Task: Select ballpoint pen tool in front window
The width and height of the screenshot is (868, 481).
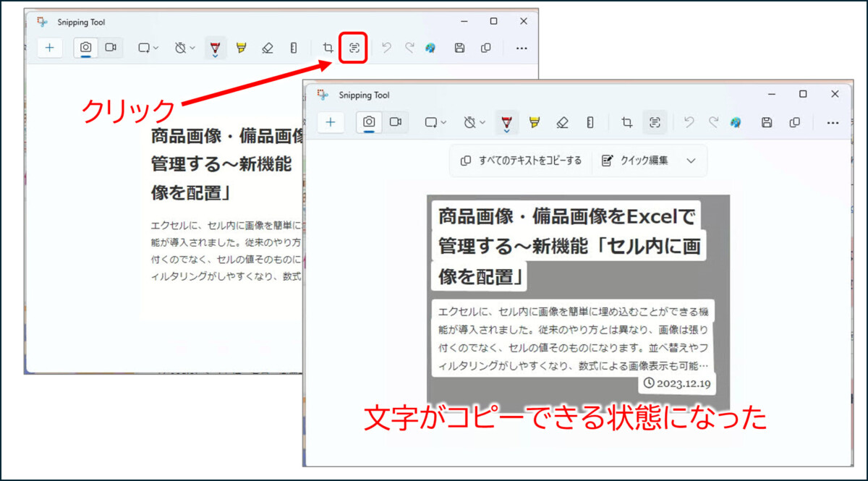Action: click(x=507, y=121)
